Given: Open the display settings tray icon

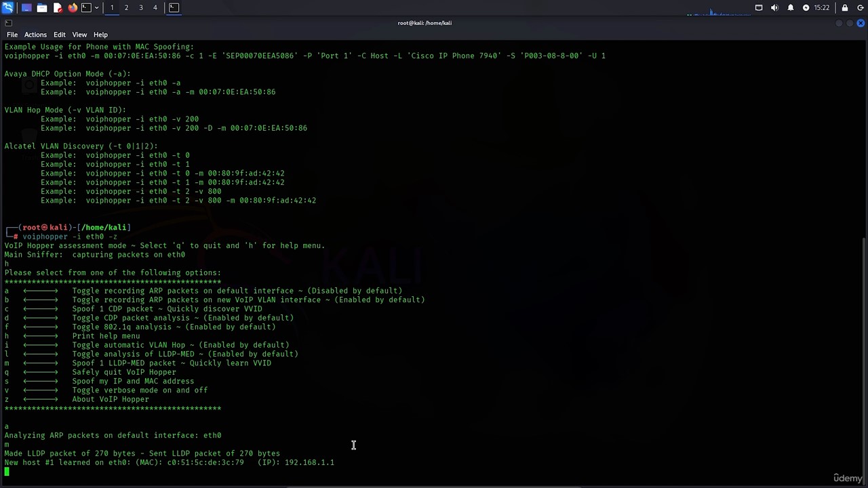Looking at the screenshot, I should tap(759, 7).
